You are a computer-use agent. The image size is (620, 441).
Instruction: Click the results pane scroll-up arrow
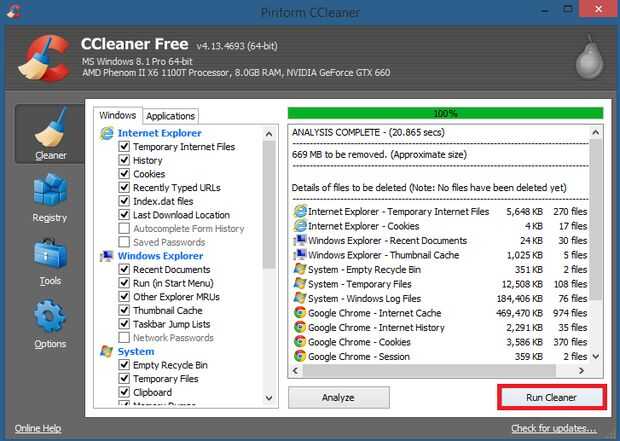point(596,132)
